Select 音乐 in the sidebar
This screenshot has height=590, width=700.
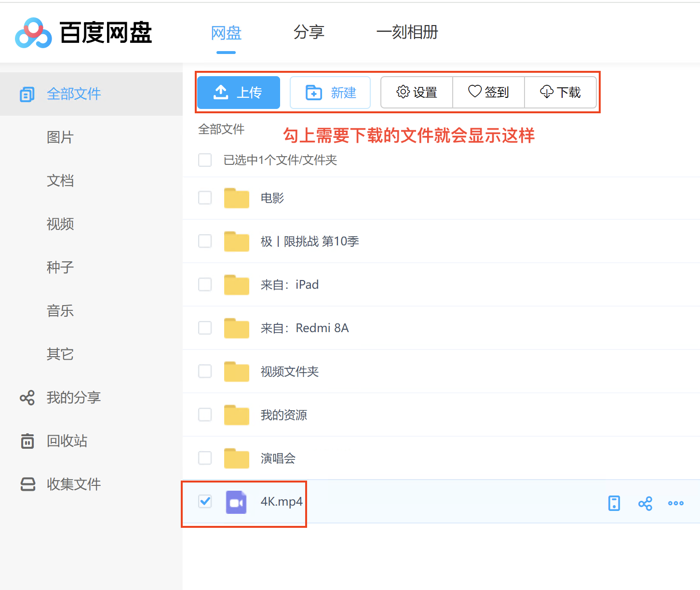pyautogui.click(x=60, y=311)
